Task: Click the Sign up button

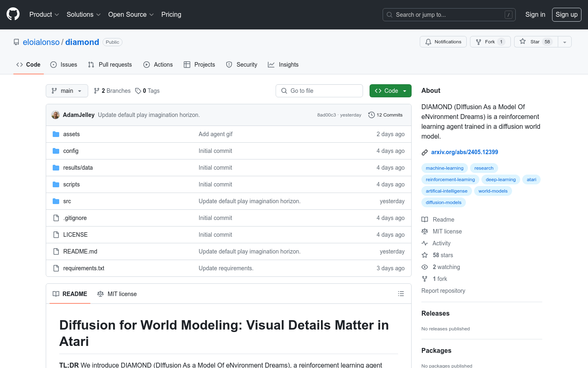Action: 567,14
